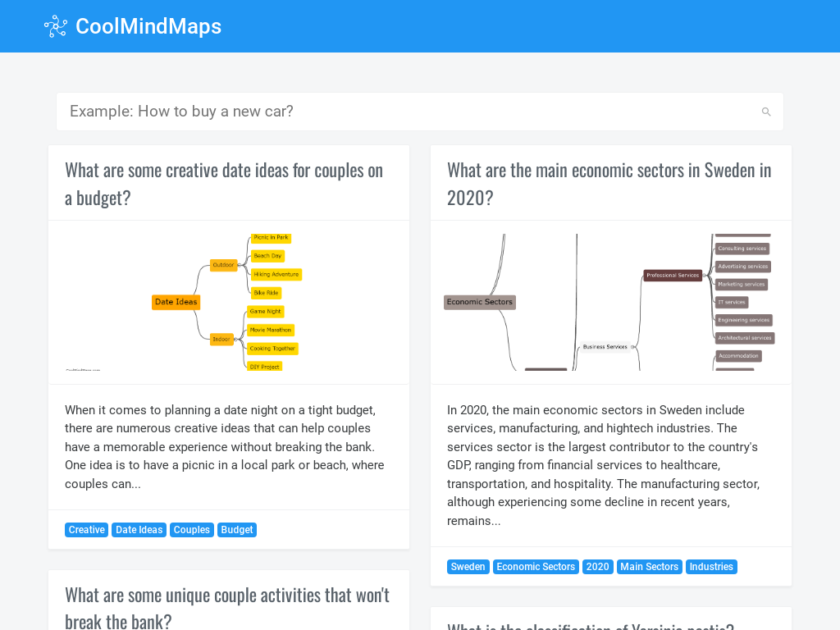View the Economic Sectors mind map thumbnail

610,302
